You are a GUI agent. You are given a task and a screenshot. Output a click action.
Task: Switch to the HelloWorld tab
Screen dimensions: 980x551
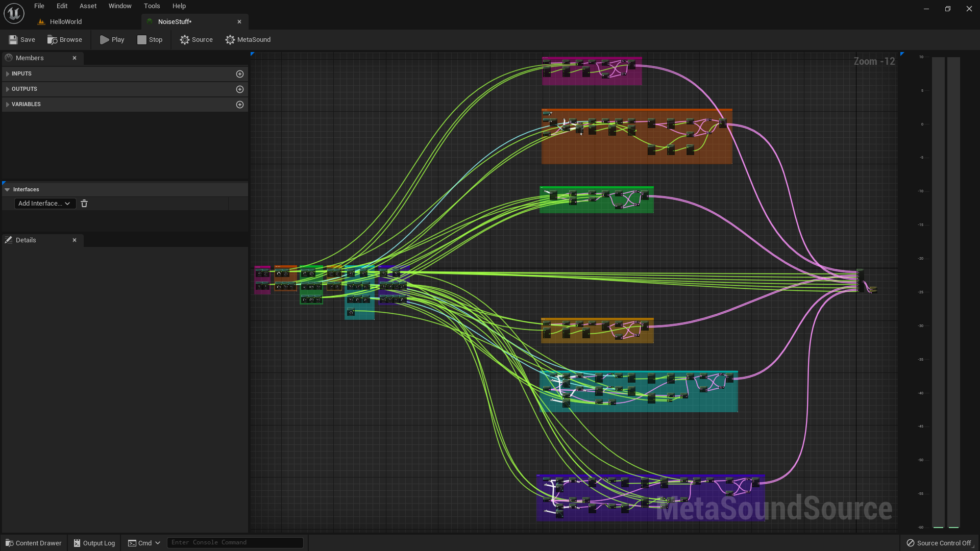(x=66, y=22)
